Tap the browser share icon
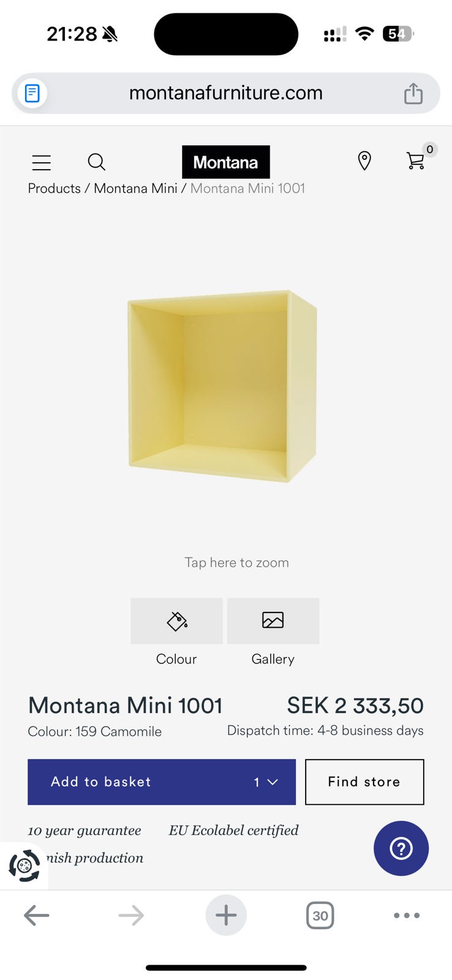 (x=413, y=94)
